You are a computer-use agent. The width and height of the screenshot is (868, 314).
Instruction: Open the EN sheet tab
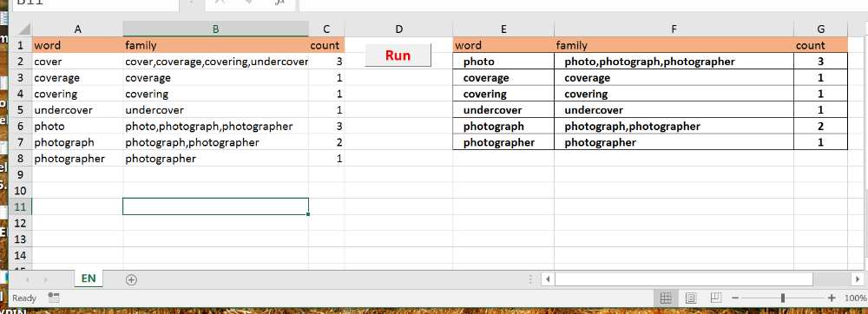coord(88,279)
